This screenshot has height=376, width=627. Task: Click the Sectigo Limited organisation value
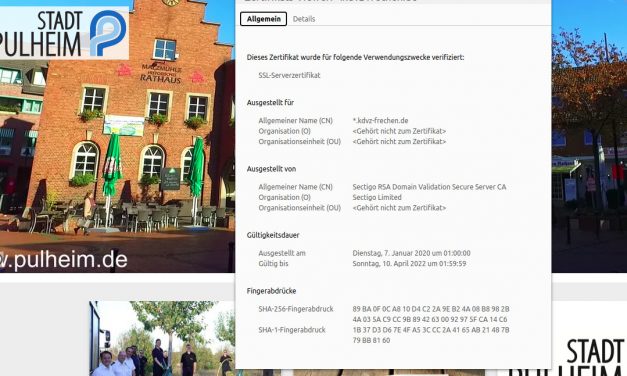tap(377, 197)
